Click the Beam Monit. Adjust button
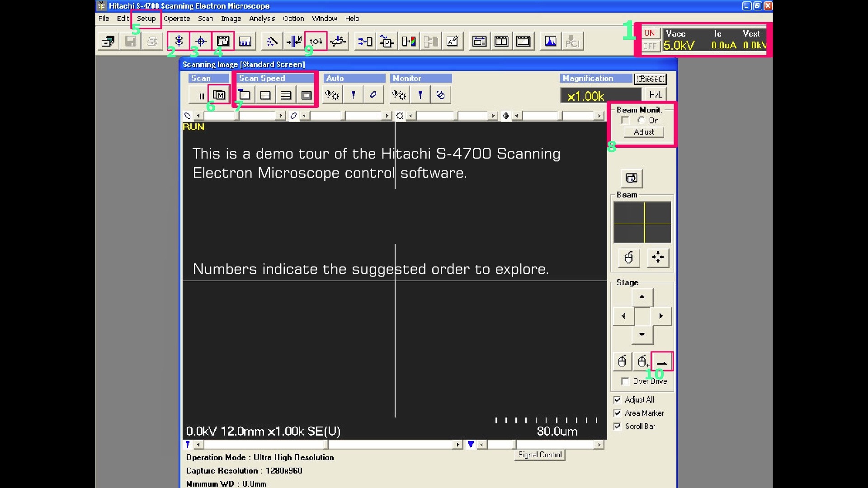This screenshot has width=868, height=488. tap(644, 132)
